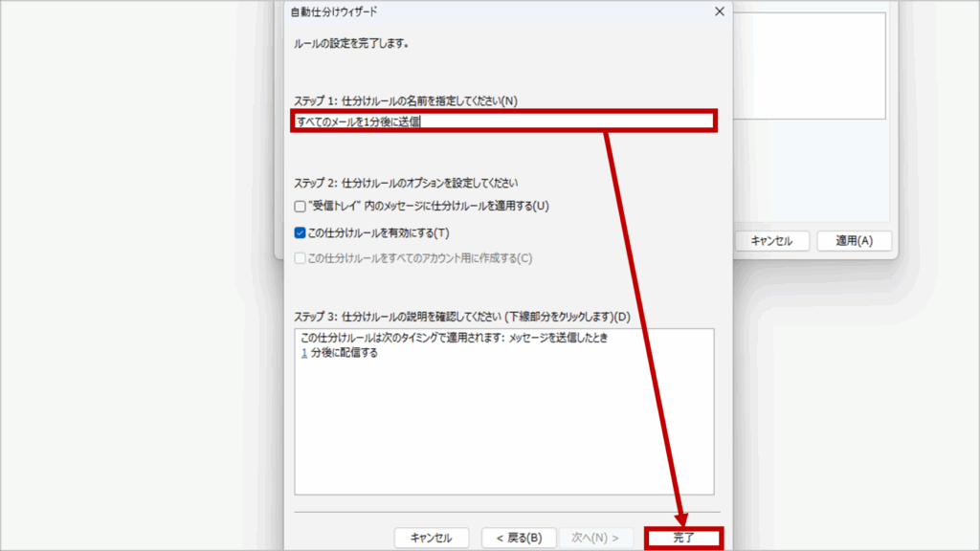
Task: Click キャンセル button in the background window
Action: [771, 241]
